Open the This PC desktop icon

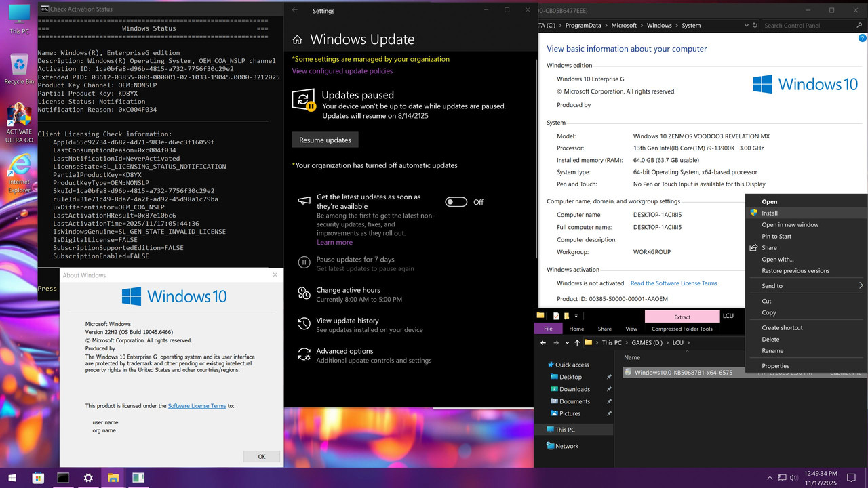point(19,19)
